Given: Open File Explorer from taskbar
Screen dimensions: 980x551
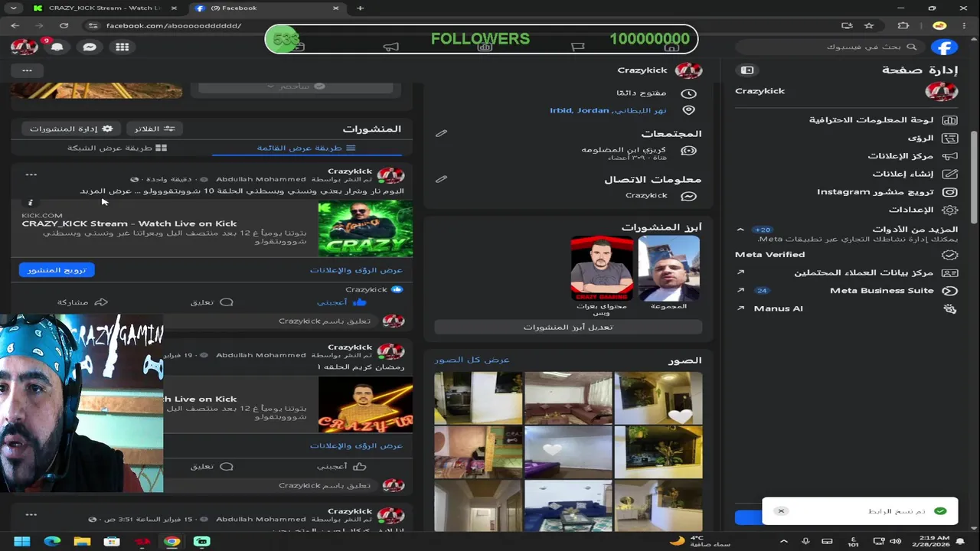Looking at the screenshot, I should click(x=82, y=541).
